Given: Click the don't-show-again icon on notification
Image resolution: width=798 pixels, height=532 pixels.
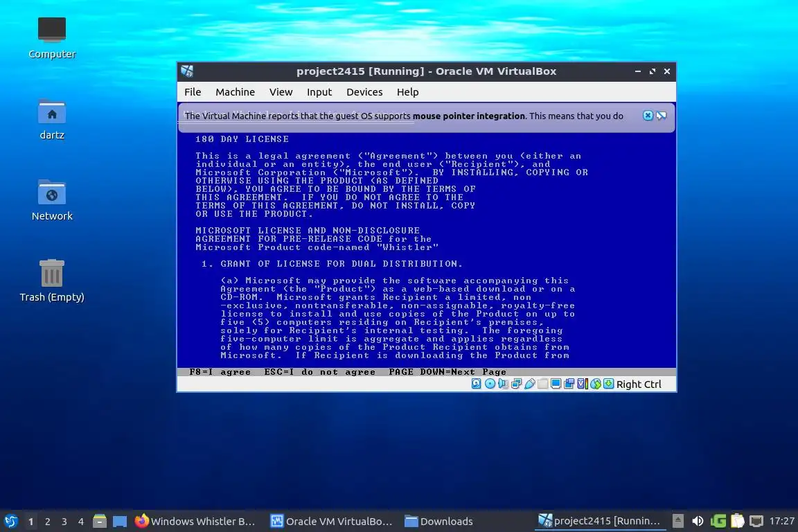Looking at the screenshot, I should click(661, 116).
